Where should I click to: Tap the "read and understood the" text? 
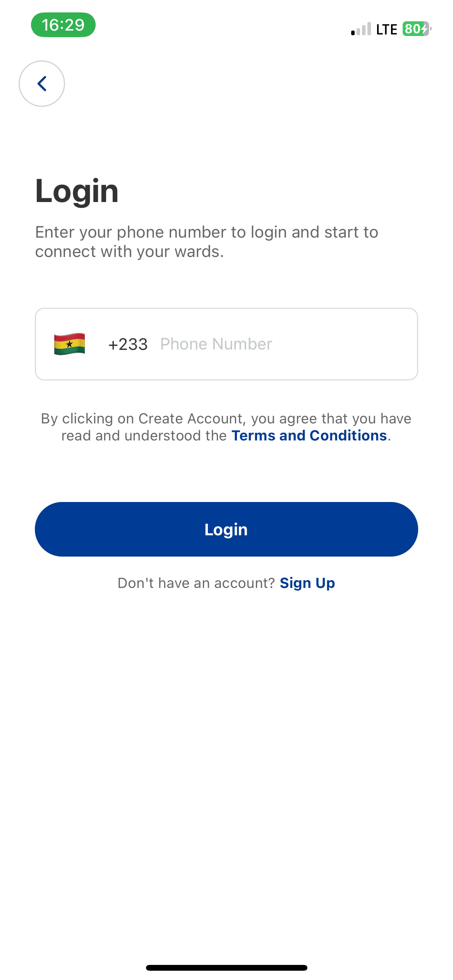[x=144, y=436]
